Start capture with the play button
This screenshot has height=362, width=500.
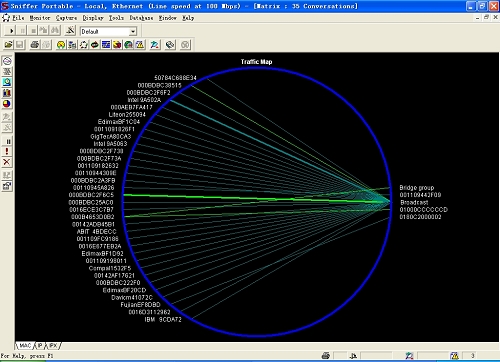click(x=11, y=31)
